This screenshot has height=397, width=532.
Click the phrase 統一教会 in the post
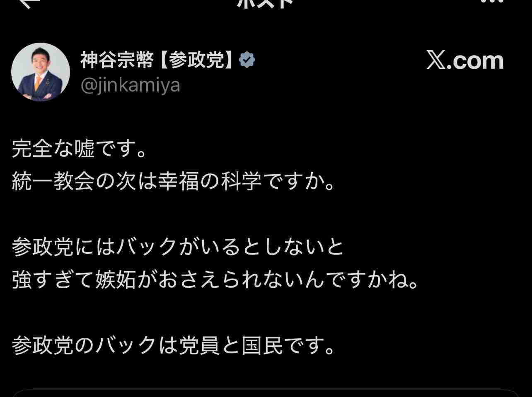tap(53, 181)
